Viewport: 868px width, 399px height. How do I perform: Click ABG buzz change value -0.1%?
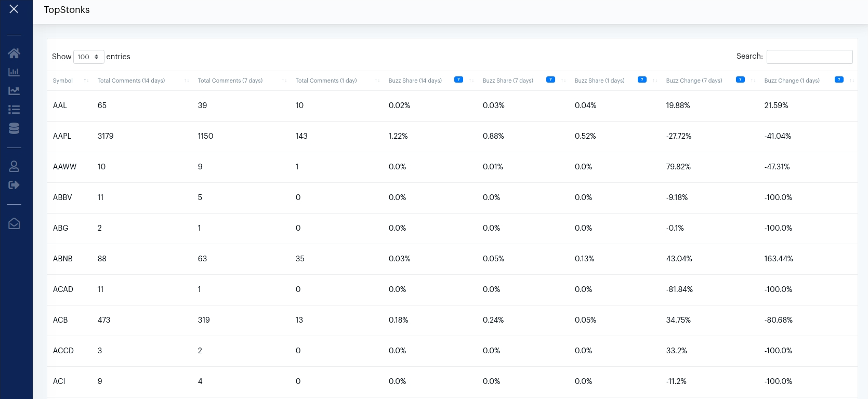(x=675, y=228)
